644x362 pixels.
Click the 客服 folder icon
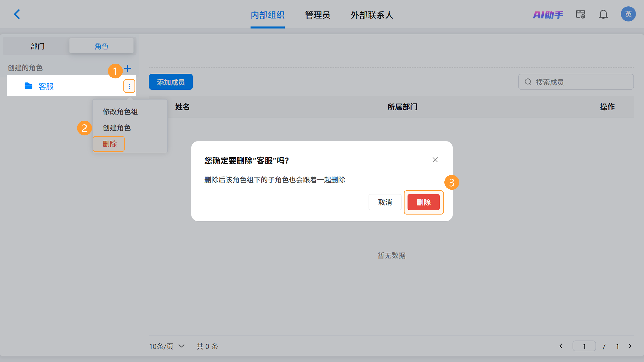pyautogui.click(x=29, y=86)
